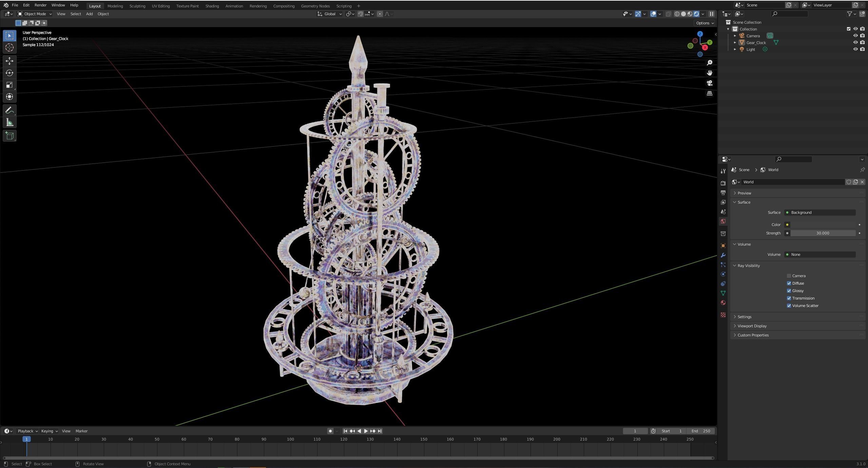This screenshot has height=468, width=868.
Task: Uncheck Glossy ray visibility
Action: (x=789, y=291)
